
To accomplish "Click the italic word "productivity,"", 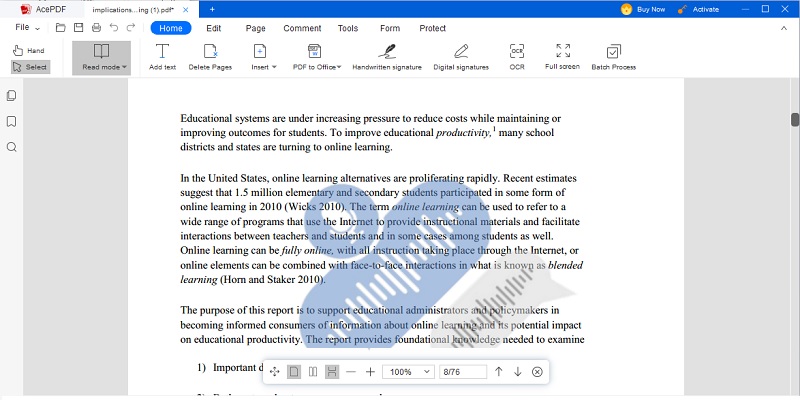I will [464, 133].
